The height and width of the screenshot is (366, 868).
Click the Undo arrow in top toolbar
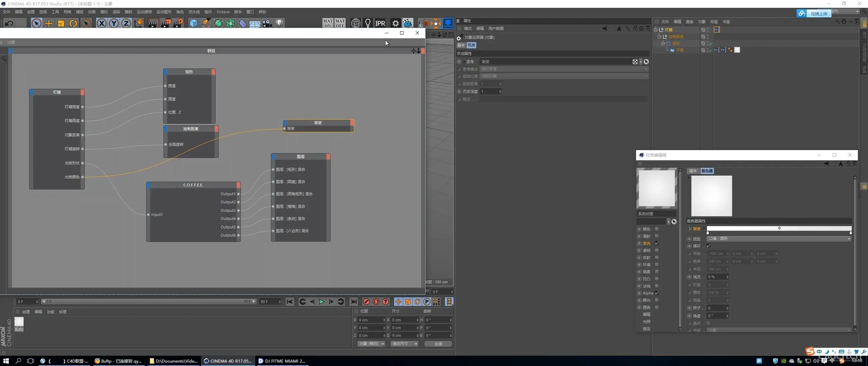point(9,23)
